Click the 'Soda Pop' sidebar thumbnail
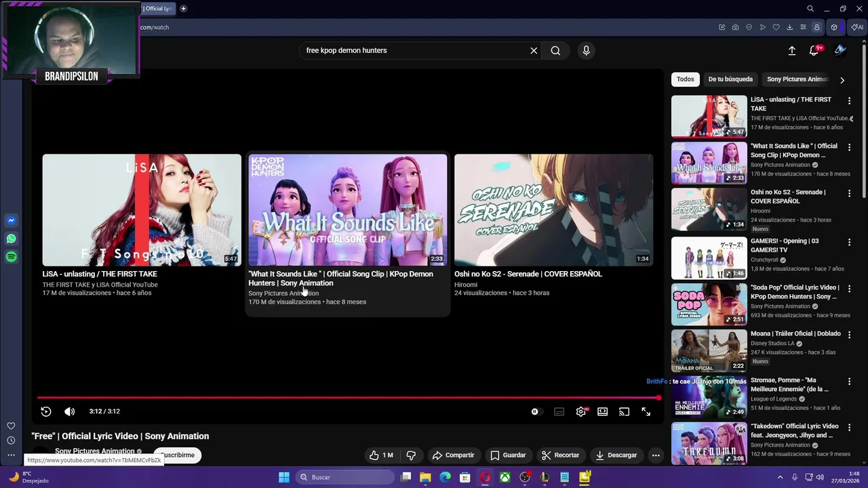868x488 pixels. point(709,304)
